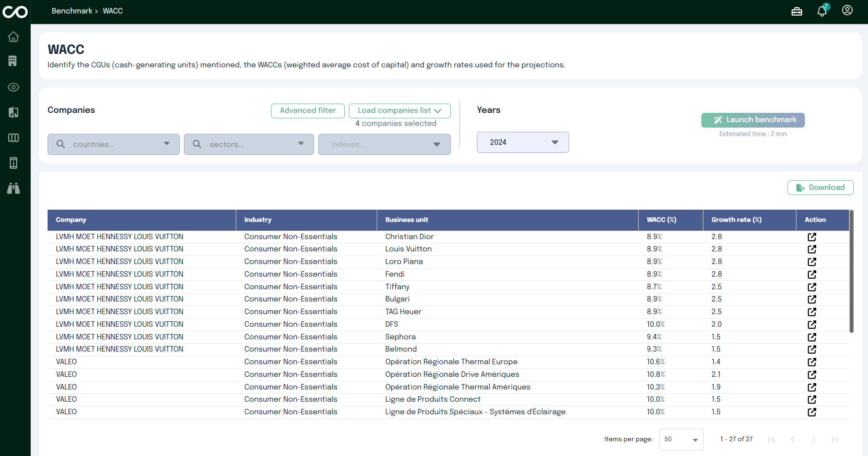Open external link for Christian Dior row
This screenshot has width=868, height=456.
812,237
